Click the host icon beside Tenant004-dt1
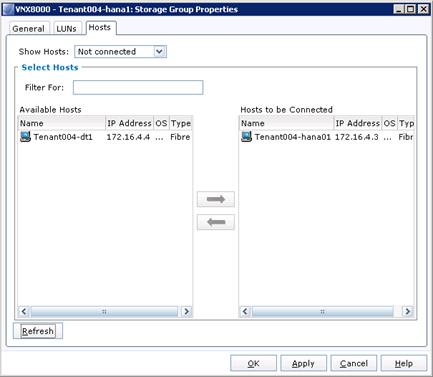The width and height of the screenshot is (433, 377). 25,137
